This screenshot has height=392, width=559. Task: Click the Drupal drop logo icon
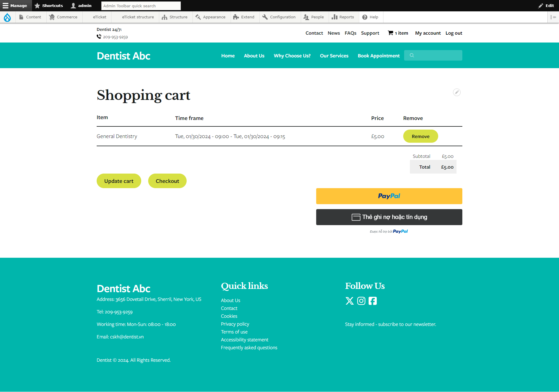(x=7, y=17)
